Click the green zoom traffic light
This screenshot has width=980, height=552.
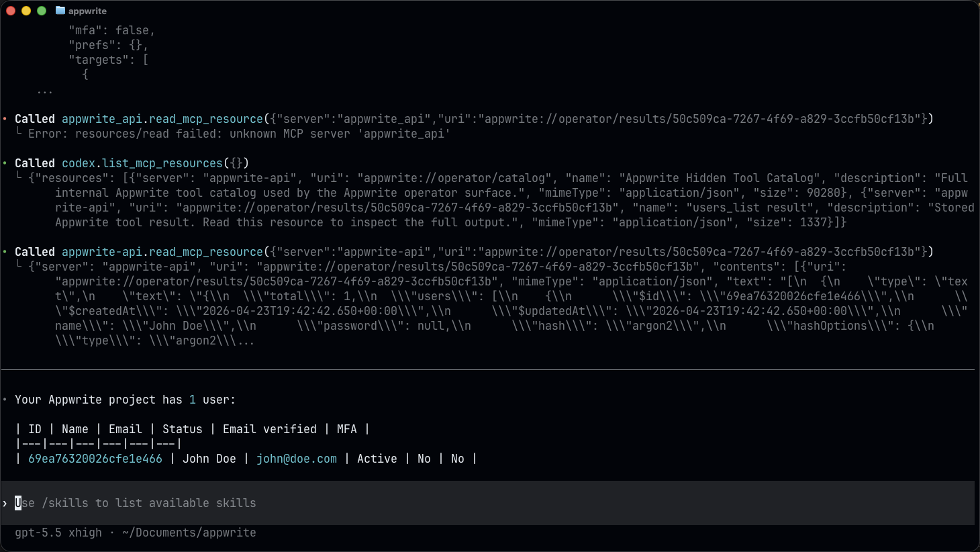(40, 11)
